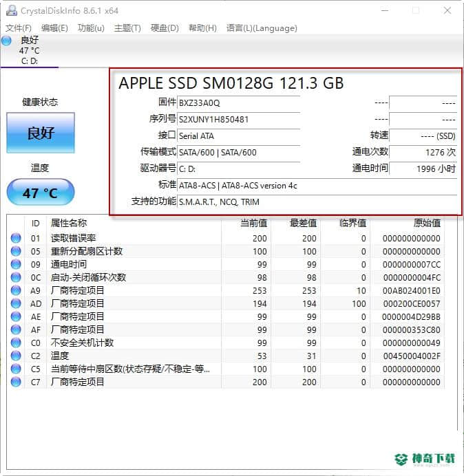Select the 当前等待中扇区数 attribute name

pyautogui.click(x=130, y=369)
